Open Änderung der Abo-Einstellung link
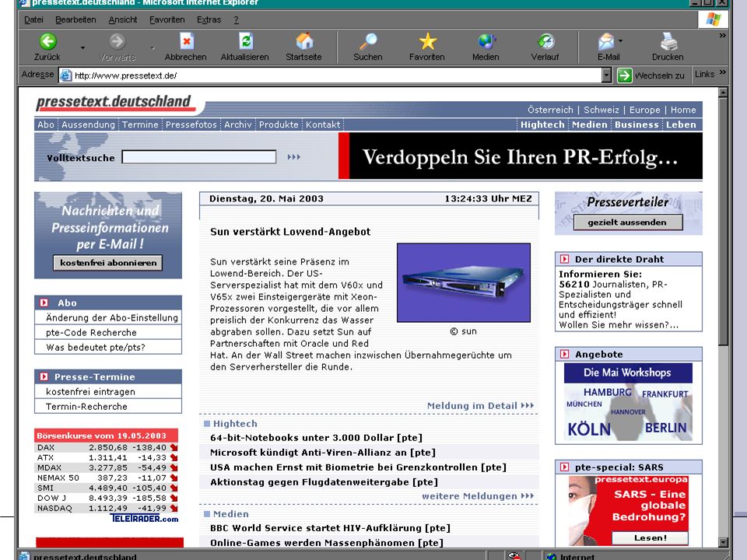The width and height of the screenshot is (747, 560). point(112,317)
